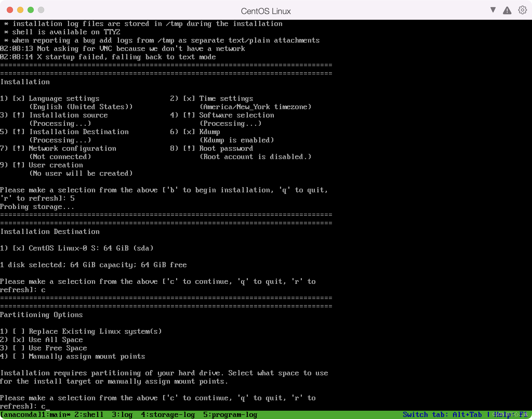
Task: Click the 'Software selection' text
Action: pos(237,115)
